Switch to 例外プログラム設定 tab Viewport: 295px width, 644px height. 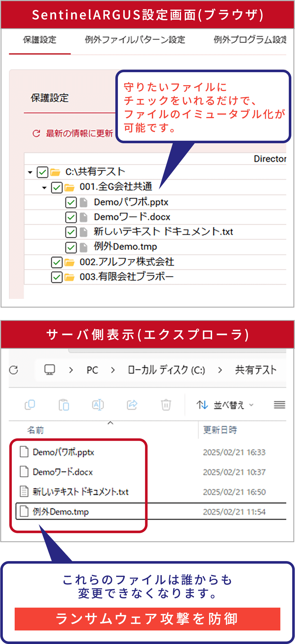click(250, 40)
